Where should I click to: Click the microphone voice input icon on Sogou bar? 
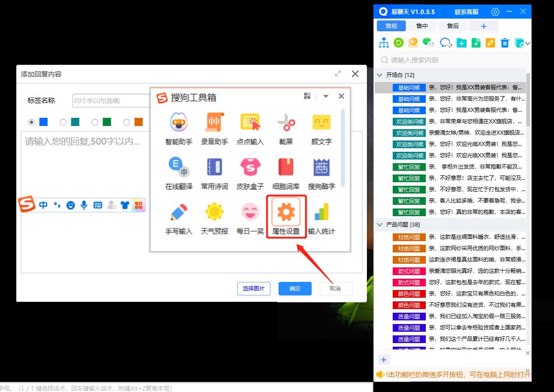tap(84, 205)
